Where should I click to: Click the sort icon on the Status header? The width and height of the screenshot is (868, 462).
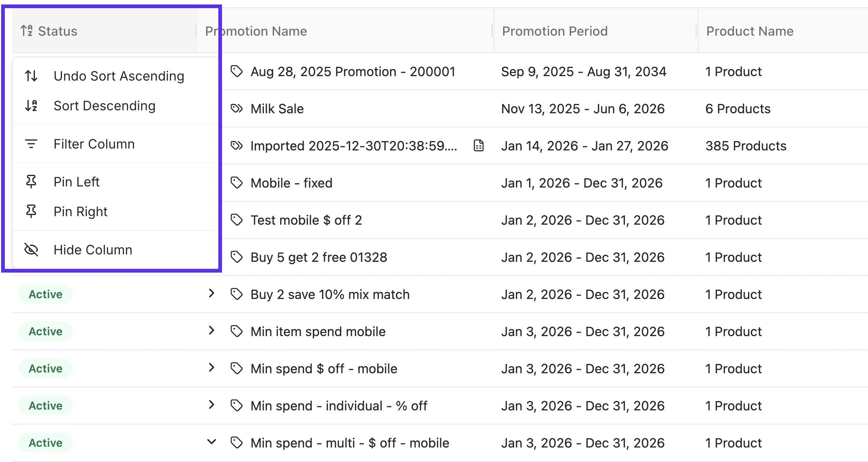tap(27, 30)
